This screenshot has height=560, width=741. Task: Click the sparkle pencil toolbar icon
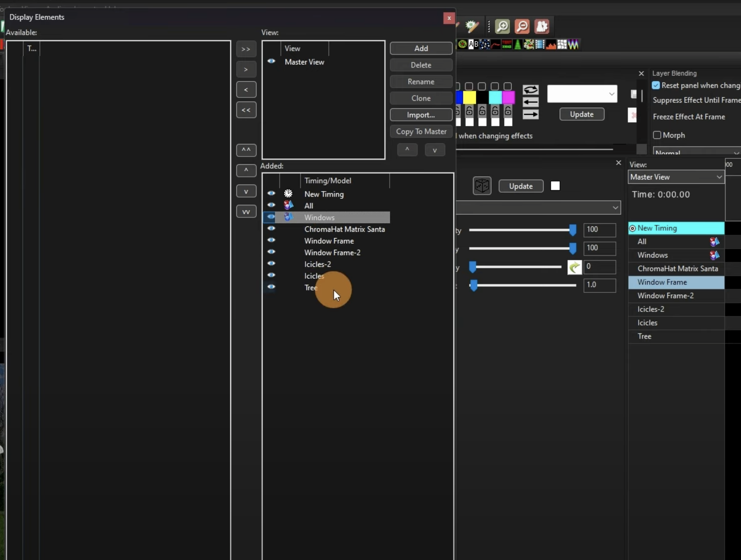click(x=472, y=27)
